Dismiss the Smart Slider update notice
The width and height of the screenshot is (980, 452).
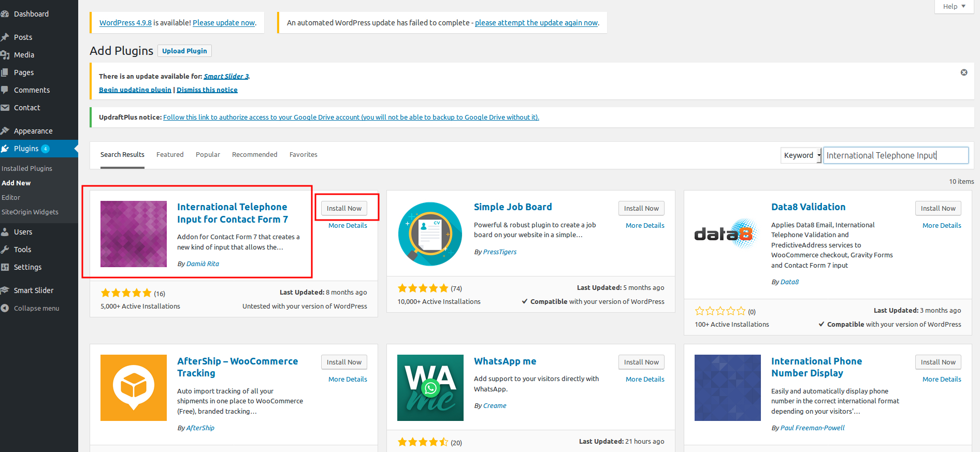point(964,72)
